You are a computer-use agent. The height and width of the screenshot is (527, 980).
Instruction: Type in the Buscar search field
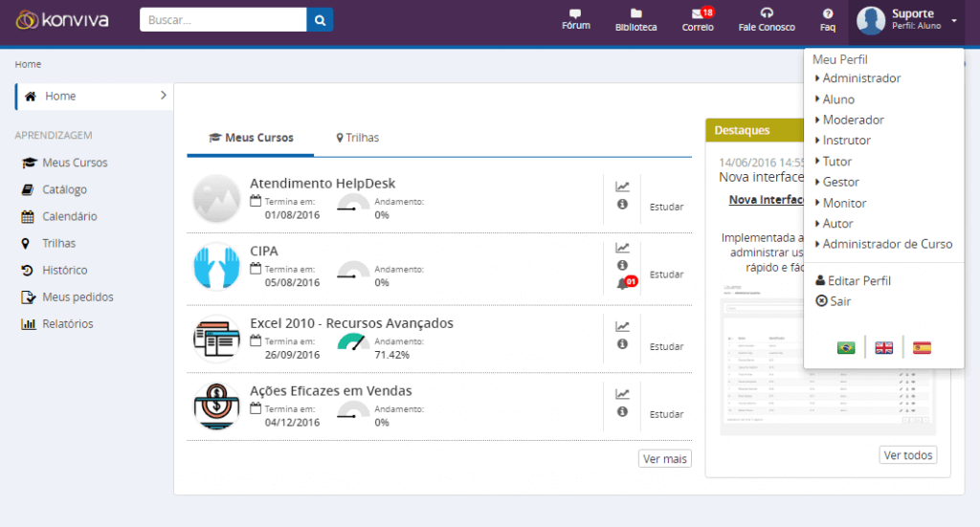222,19
